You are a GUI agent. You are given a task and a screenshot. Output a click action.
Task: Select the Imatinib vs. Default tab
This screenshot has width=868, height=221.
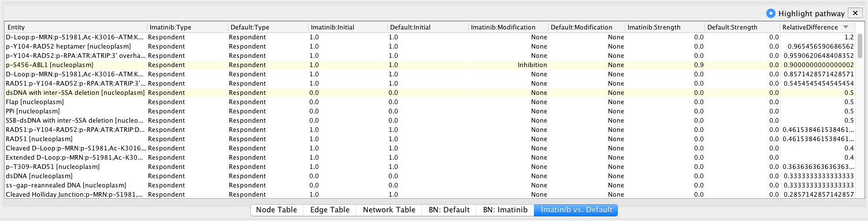point(576,210)
